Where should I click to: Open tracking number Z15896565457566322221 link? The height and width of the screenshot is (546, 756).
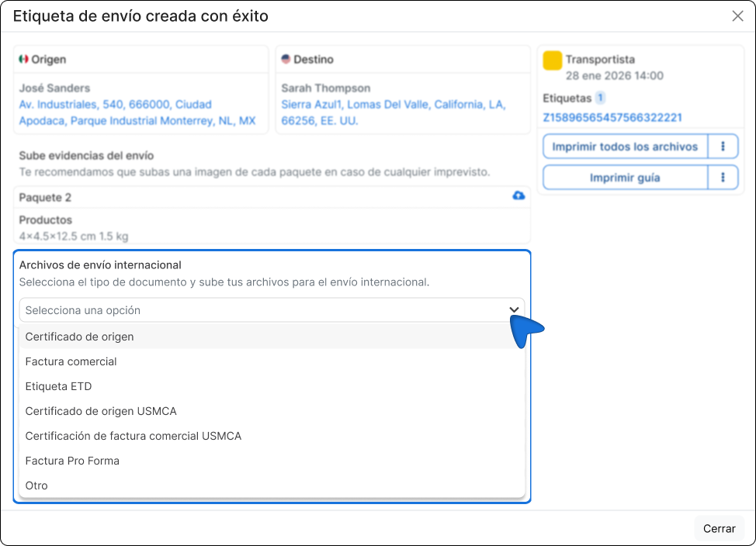(x=612, y=118)
